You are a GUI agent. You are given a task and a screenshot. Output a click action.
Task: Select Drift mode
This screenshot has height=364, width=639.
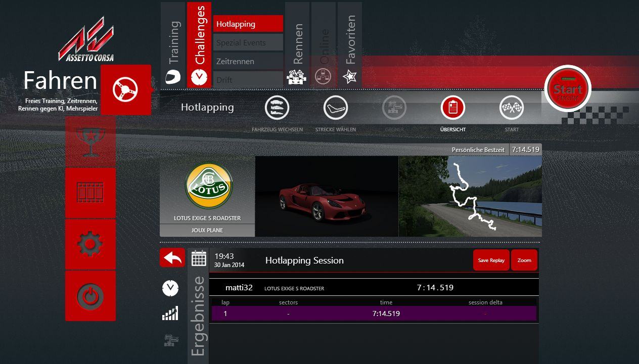tap(248, 80)
